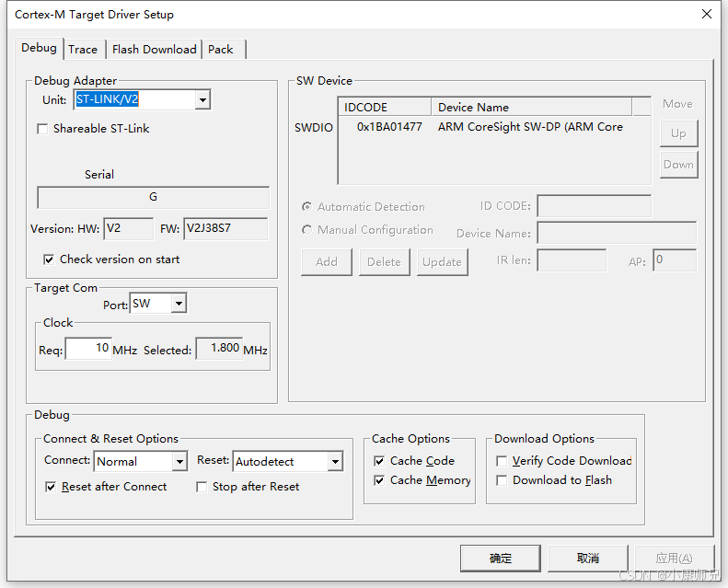
Task: Select ARM CoreSight SW-DP device name entry
Action: pos(530,127)
